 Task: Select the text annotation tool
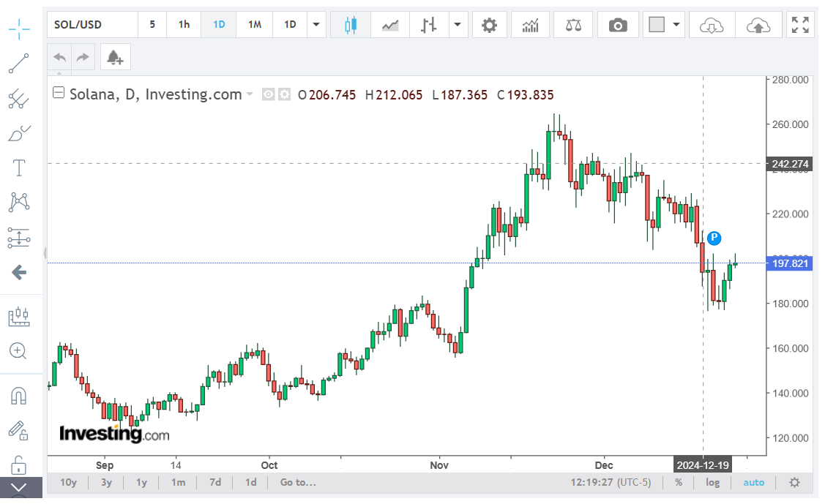(x=18, y=168)
